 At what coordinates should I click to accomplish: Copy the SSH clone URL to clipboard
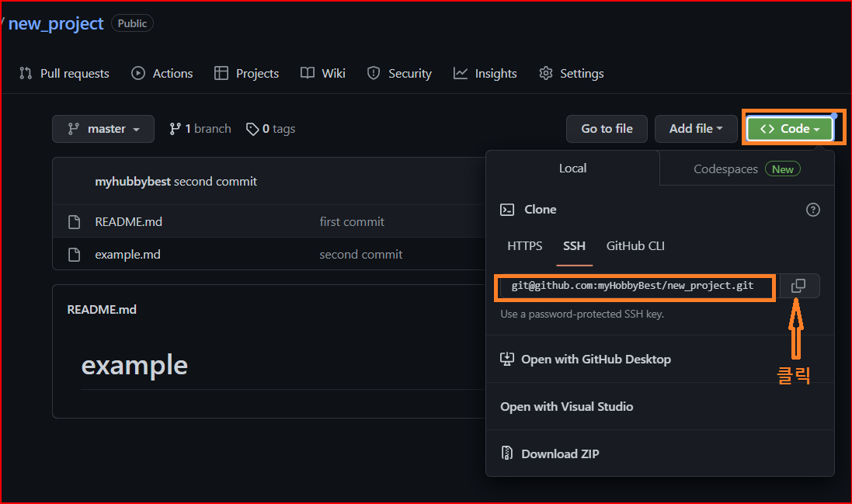point(798,286)
